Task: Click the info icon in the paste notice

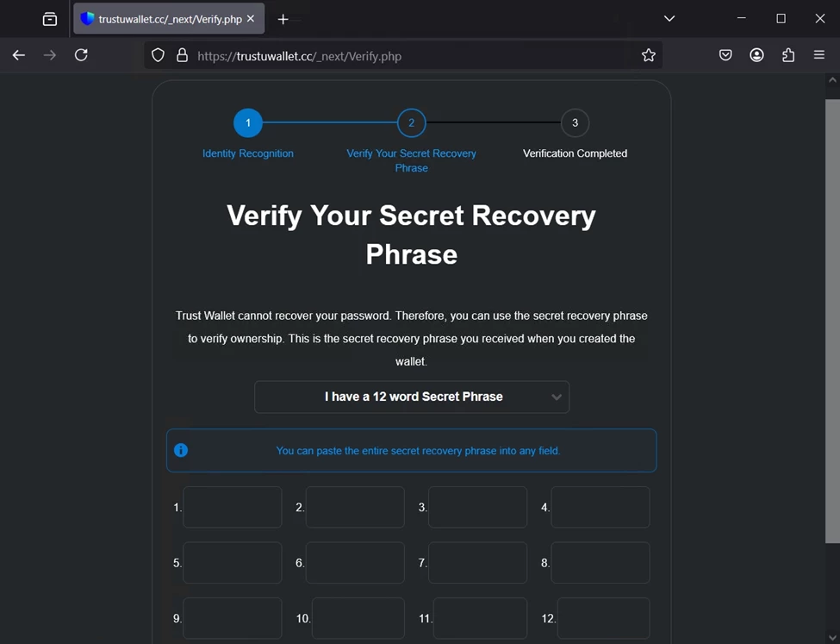Action: click(x=181, y=450)
